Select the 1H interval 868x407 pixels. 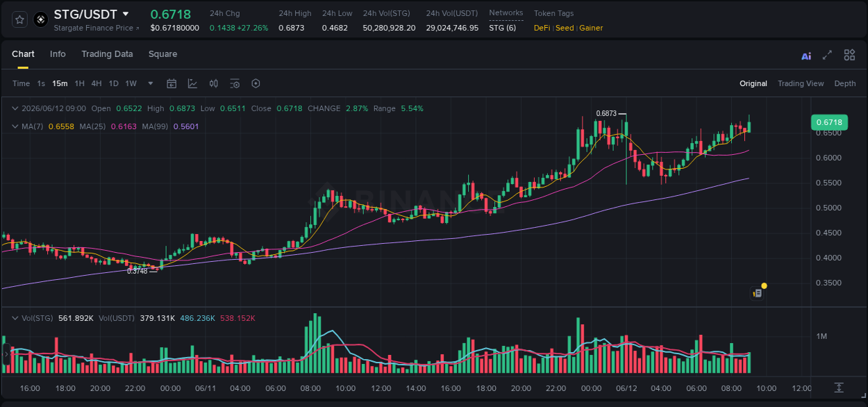[79, 83]
